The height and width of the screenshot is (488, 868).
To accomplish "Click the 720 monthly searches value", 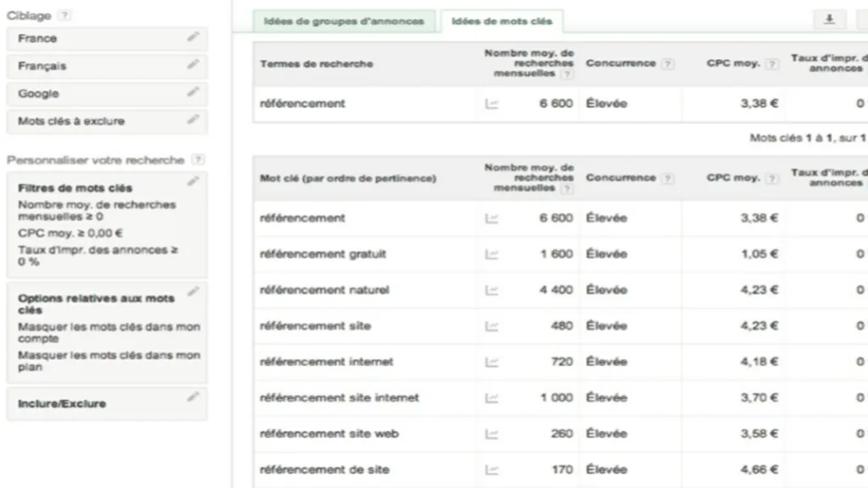I will 562,362.
